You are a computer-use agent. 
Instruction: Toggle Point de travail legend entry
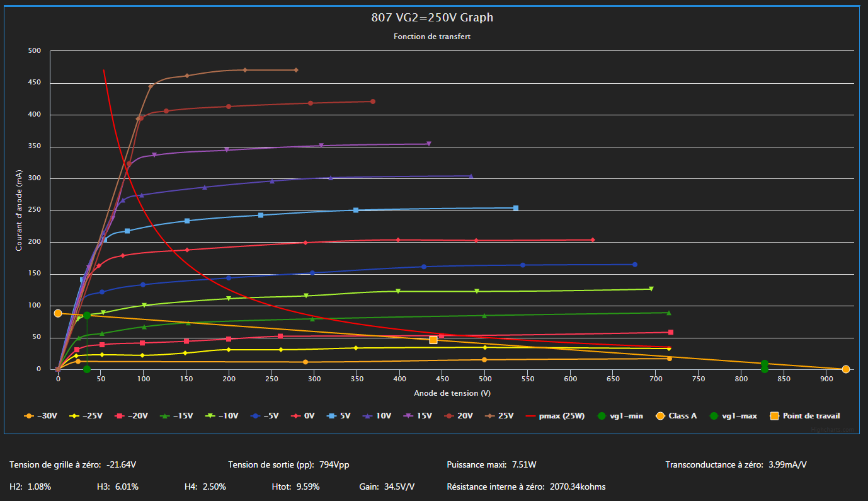[804, 416]
